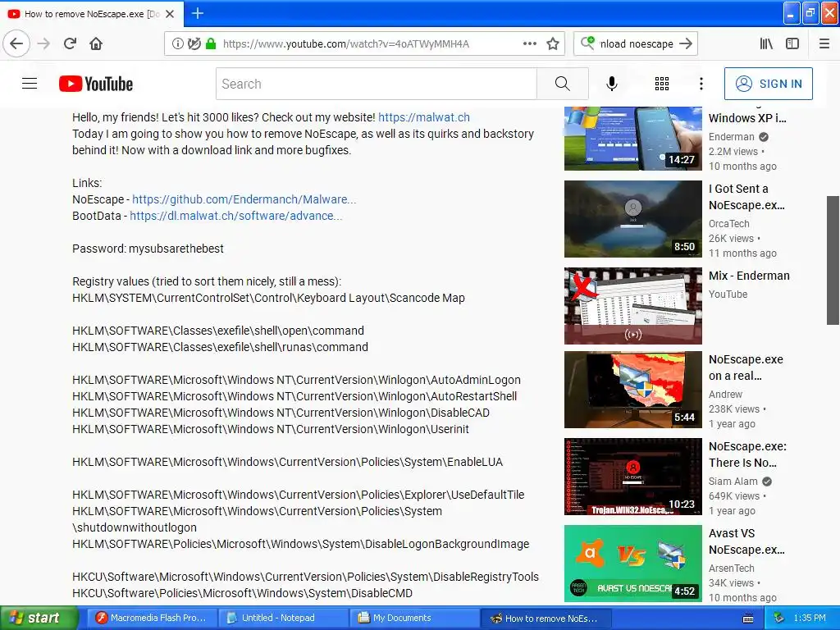
Task: Click the green secure connection padlock
Action: [211, 44]
